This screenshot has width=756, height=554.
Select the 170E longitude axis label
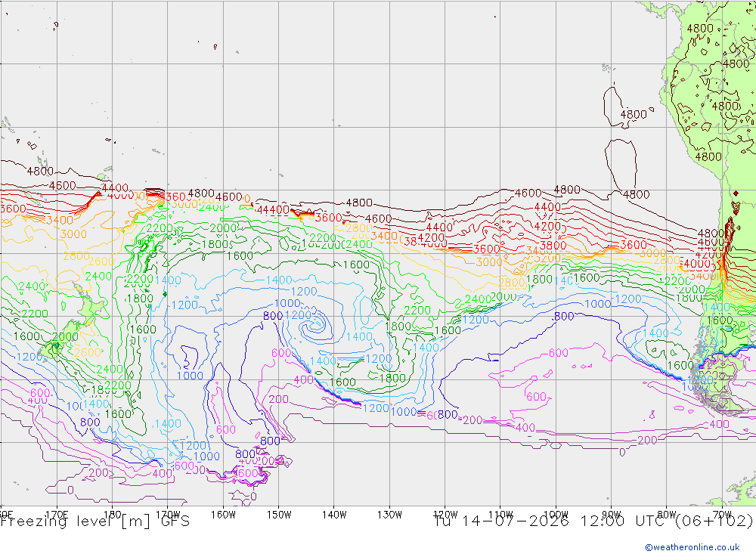57,515
